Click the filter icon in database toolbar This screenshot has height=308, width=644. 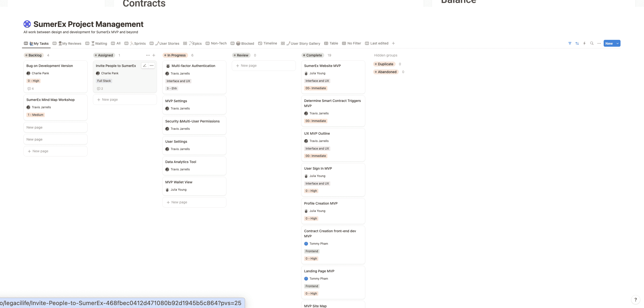[x=570, y=43]
